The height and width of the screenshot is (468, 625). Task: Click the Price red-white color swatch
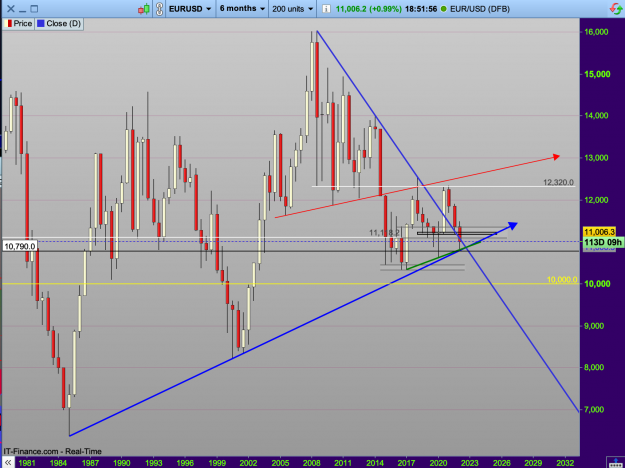8,24
